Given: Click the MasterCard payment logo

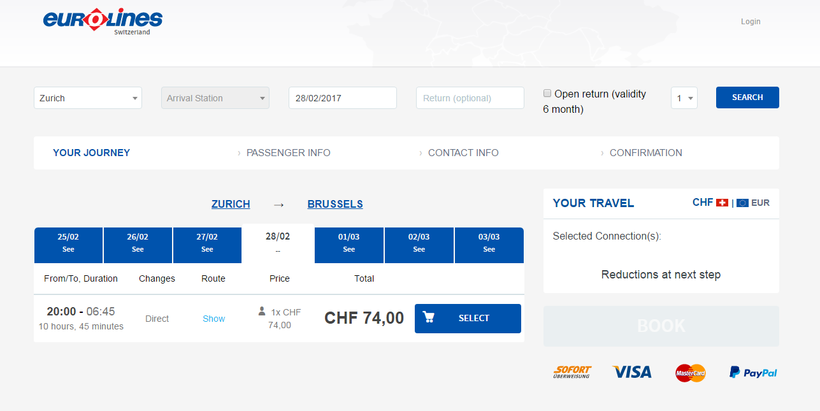Looking at the screenshot, I should pyautogui.click(x=690, y=372).
